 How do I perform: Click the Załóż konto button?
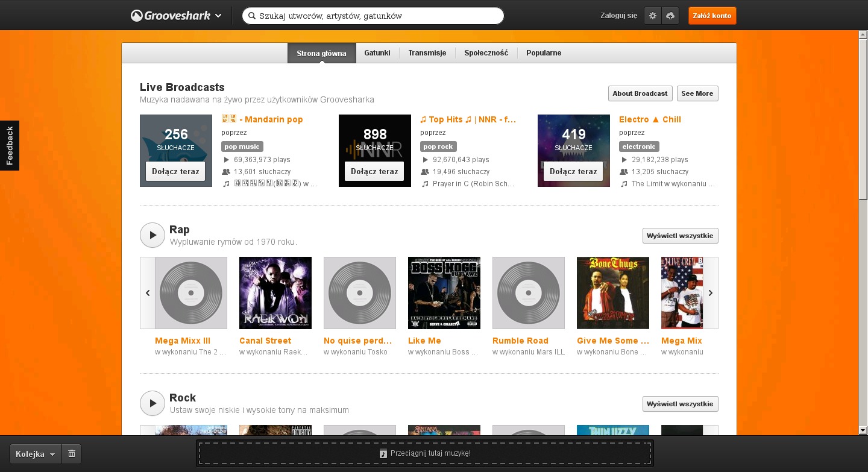(712, 16)
